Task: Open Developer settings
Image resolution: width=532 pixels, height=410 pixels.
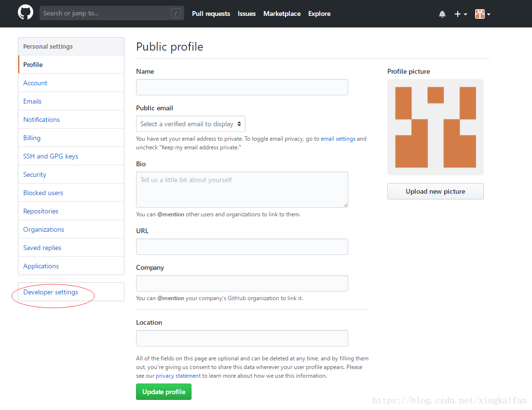Action: tap(71, 292)
